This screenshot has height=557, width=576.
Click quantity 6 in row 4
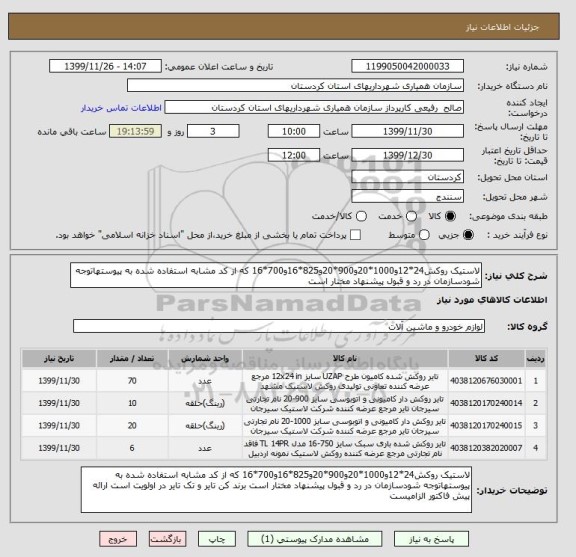[132, 448]
